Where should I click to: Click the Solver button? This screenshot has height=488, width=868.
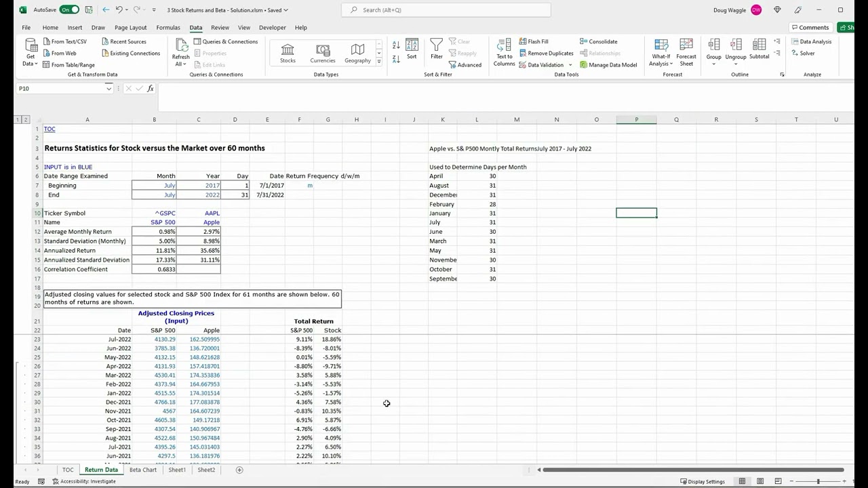pyautogui.click(x=802, y=53)
